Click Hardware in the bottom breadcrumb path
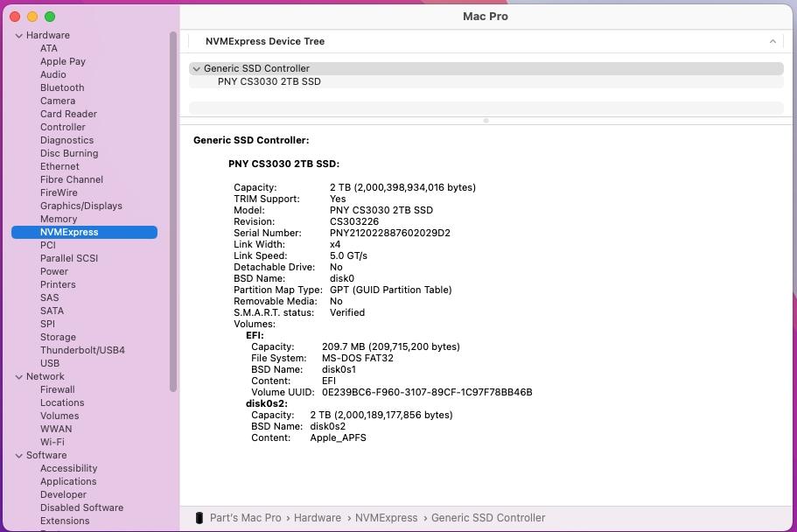This screenshot has width=797, height=532. coord(318,517)
